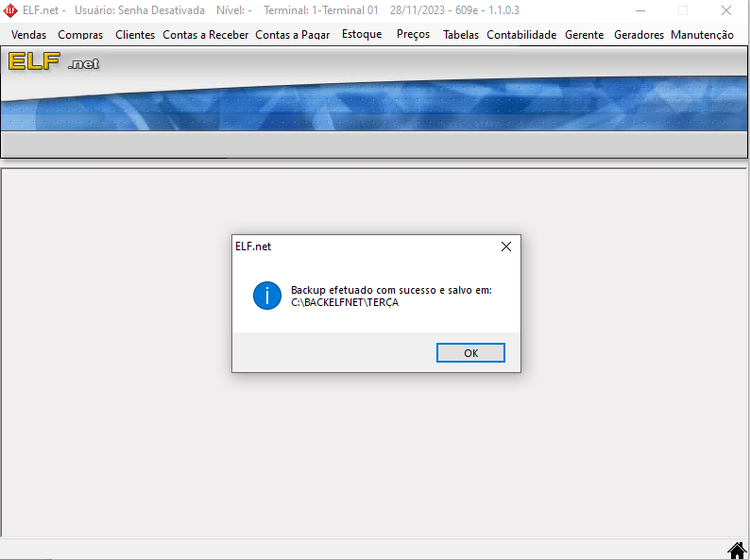
Task: Click the home icon in status bar
Action: (x=737, y=550)
